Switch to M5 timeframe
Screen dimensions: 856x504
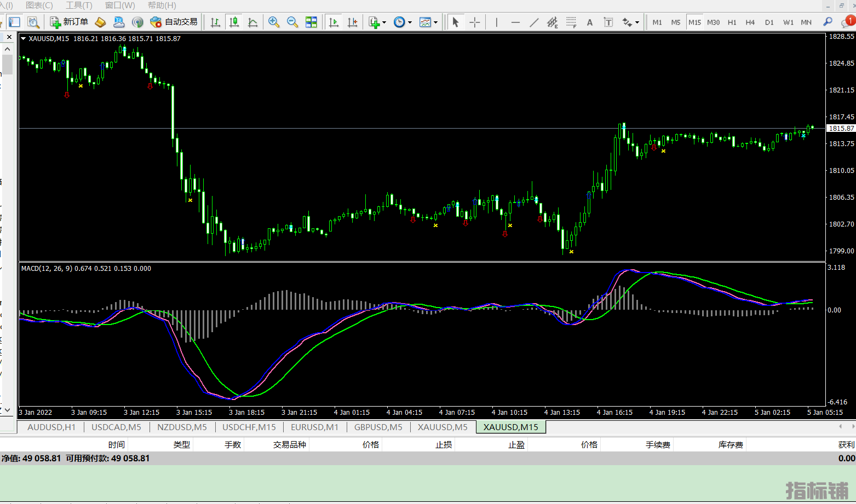tap(676, 22)
